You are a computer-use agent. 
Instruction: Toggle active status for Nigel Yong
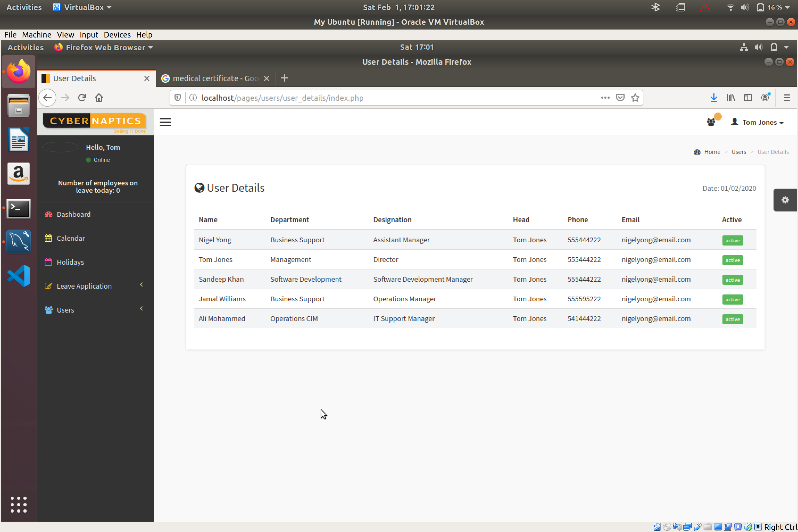point(732,240)
